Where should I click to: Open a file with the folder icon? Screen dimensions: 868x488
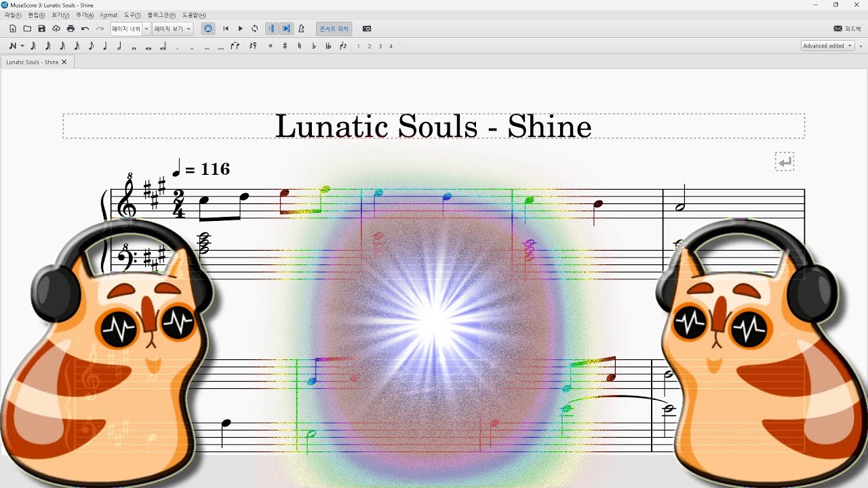(27, 28)
